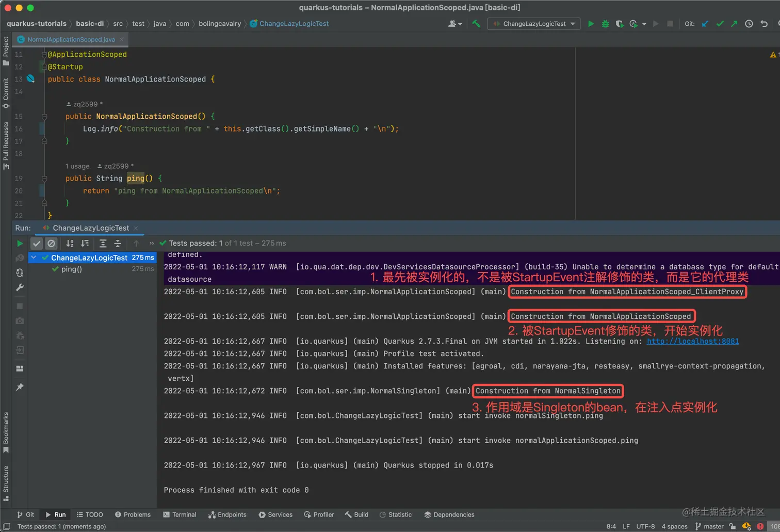Open run configuration dropdown ChangeLazyLogicTest
The height and width of the screenshot is (532, 780).
pyautogui.click(x=534, y=24)
